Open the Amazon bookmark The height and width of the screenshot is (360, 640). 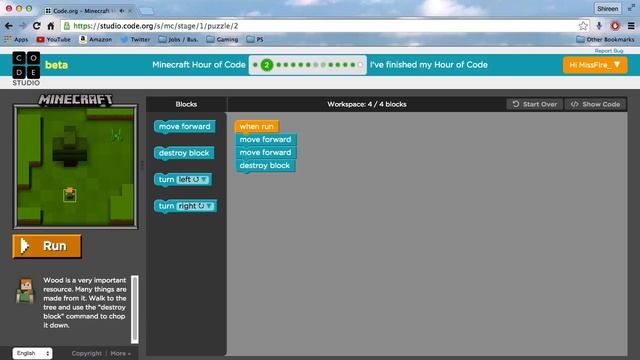point(96,40)
